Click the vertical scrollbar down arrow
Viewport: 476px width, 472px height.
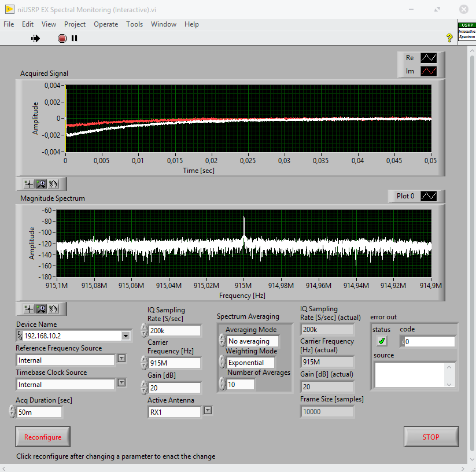[472, 459]
